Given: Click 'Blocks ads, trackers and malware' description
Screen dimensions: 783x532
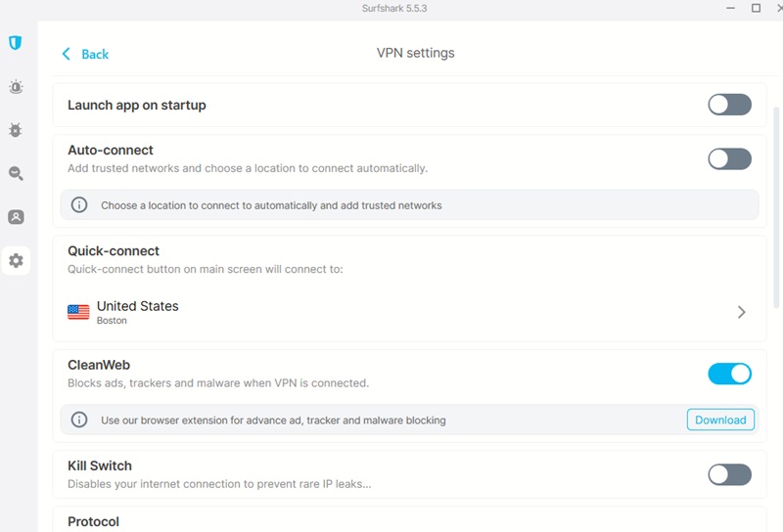Looking at the screenshot, I should pos(218,383).
